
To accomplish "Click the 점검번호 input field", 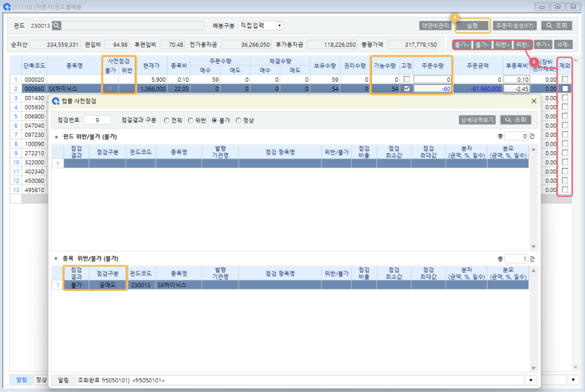I will pyautogui.click(x=97, y=120).
